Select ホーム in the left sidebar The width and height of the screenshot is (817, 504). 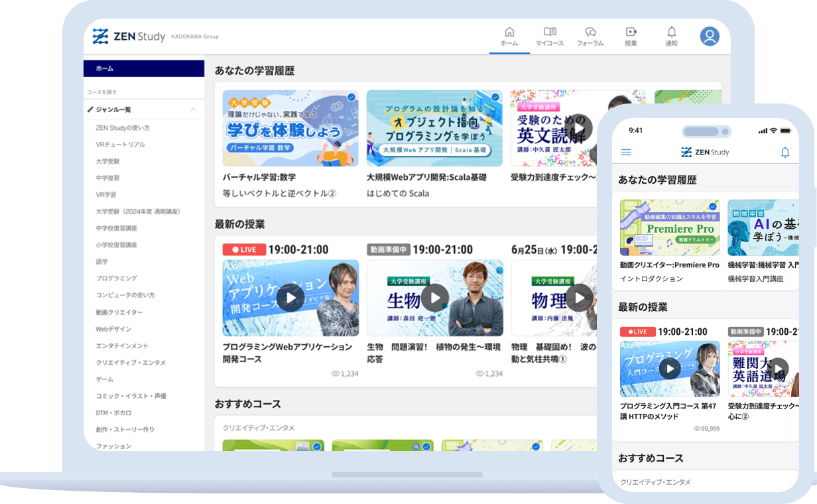(144, 68)
